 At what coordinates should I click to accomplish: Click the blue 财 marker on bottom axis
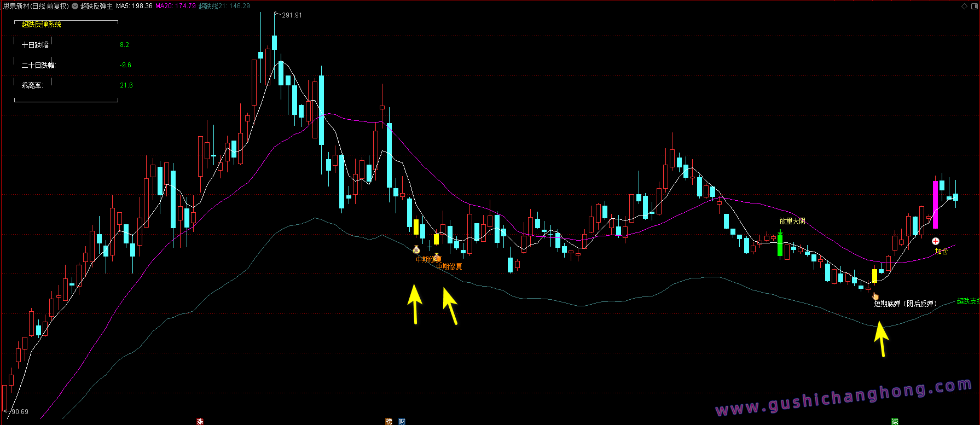click(x=402, y=421)
